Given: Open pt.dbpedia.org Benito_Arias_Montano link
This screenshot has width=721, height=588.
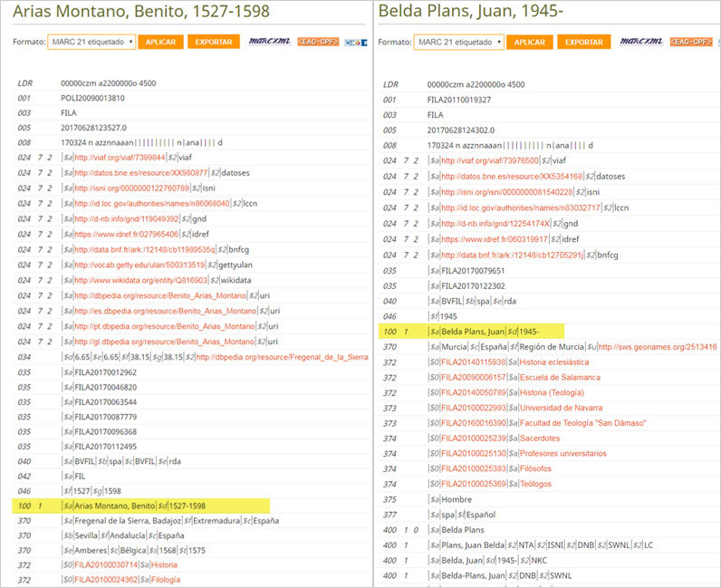Looking at the screenshot, I should click(164, 326).
